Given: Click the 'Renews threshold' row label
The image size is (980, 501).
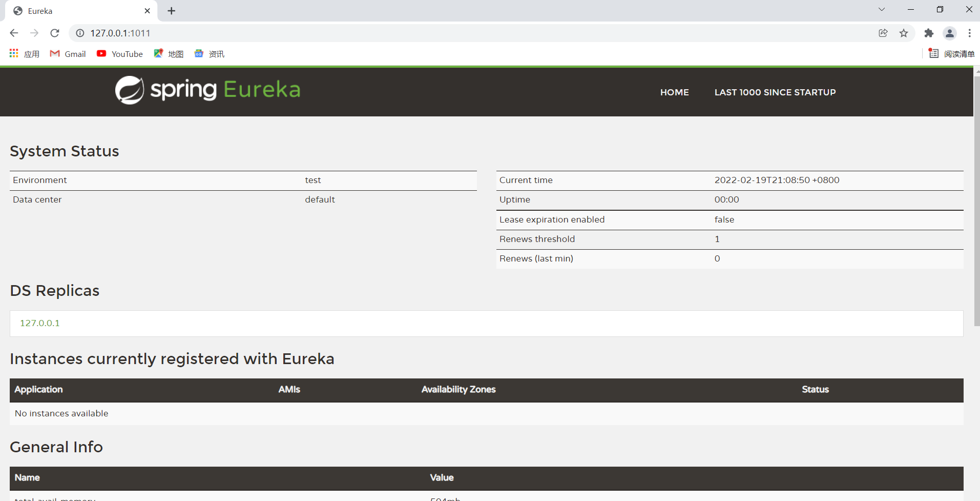Looking at the screenshot, I should pyautogui.click(x=537, y=239).
